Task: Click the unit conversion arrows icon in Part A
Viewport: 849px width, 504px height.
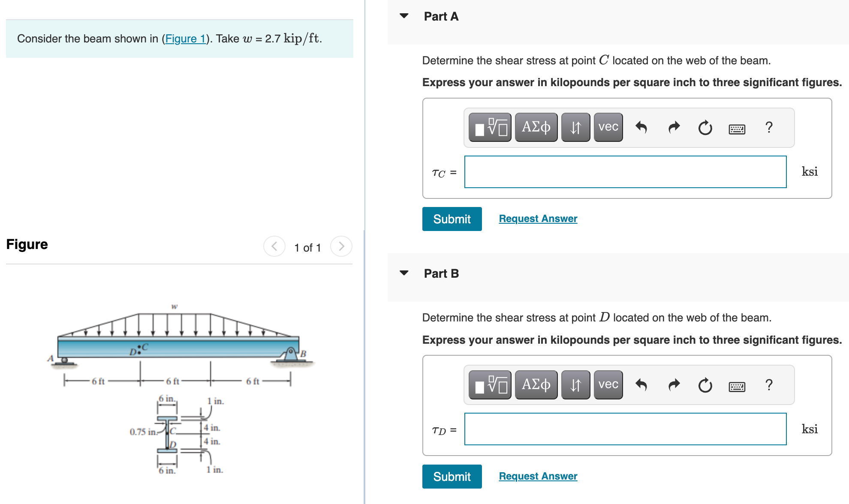Action: click(575, 127)
